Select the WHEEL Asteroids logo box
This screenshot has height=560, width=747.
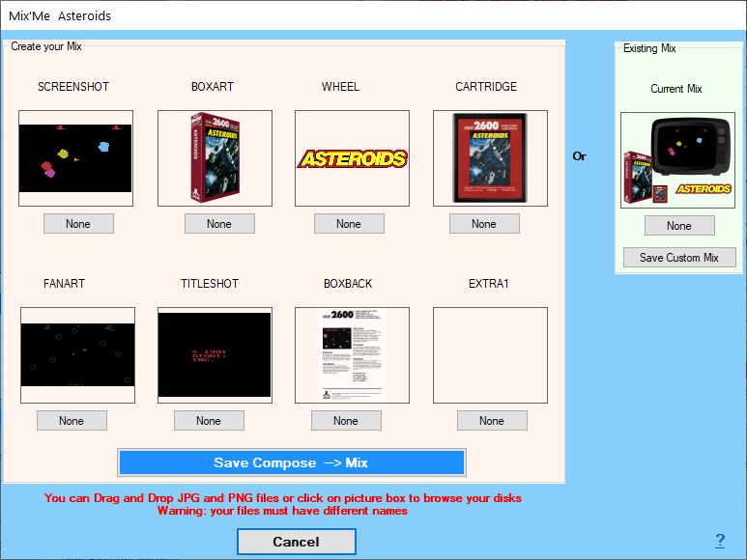[x=352, y=158]
